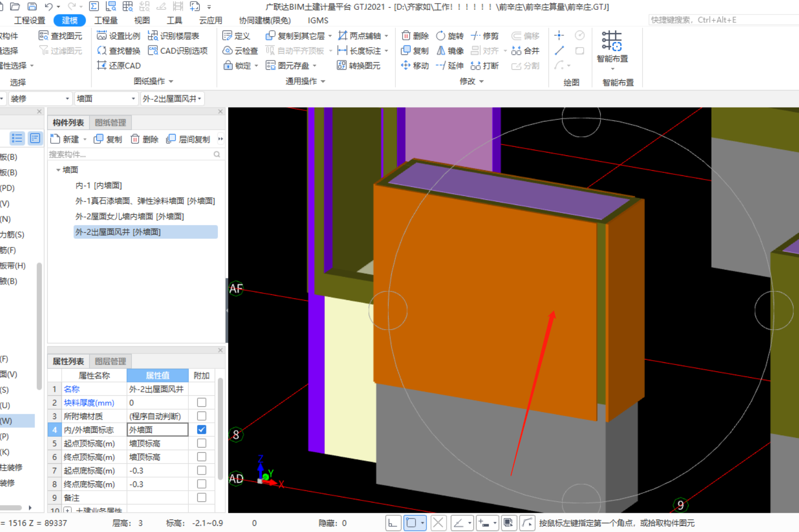799x532 pixels.
Task: Open CAD识别选项
Action: click(x=177, y=51)
